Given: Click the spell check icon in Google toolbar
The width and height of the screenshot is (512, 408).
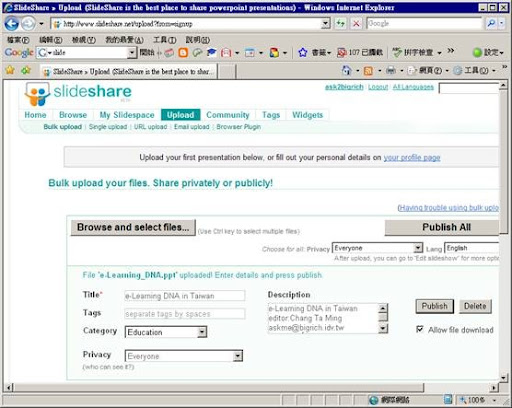Looking at the screenshot, I should pos(397,52).
